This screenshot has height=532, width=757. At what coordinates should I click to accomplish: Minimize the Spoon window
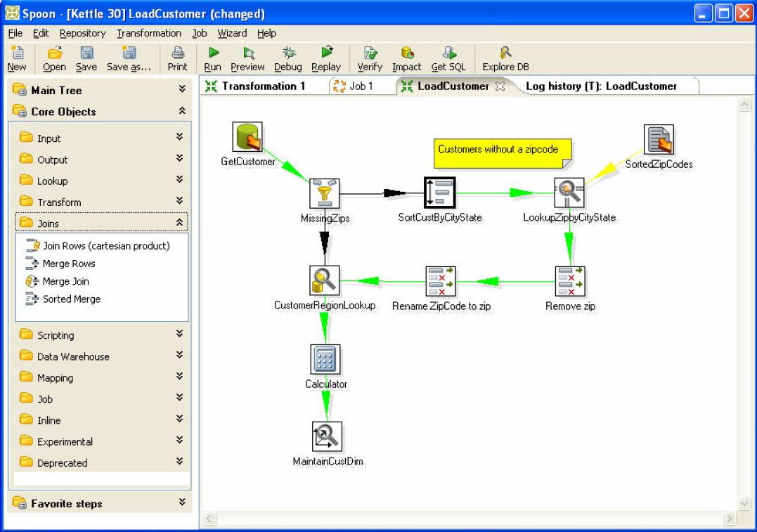[704, 13]
